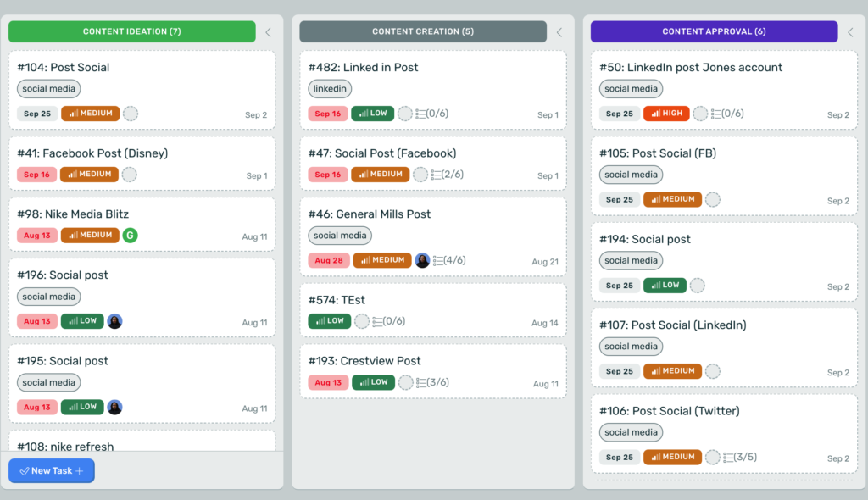The image size is (868, 500).
Task: Click the green G assignee avatar on #98
Action: point(130,236)
